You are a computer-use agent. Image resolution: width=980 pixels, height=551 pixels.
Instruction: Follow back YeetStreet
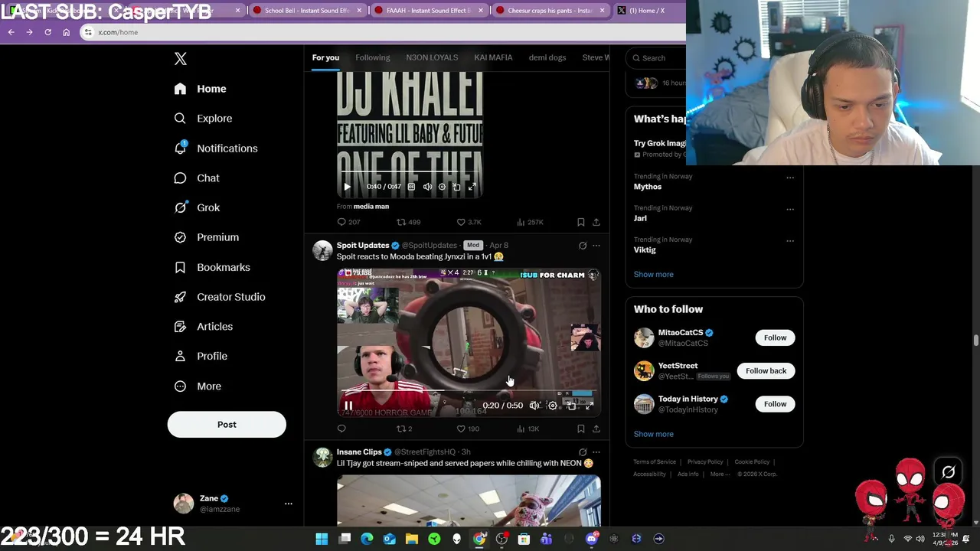point(766,371)
